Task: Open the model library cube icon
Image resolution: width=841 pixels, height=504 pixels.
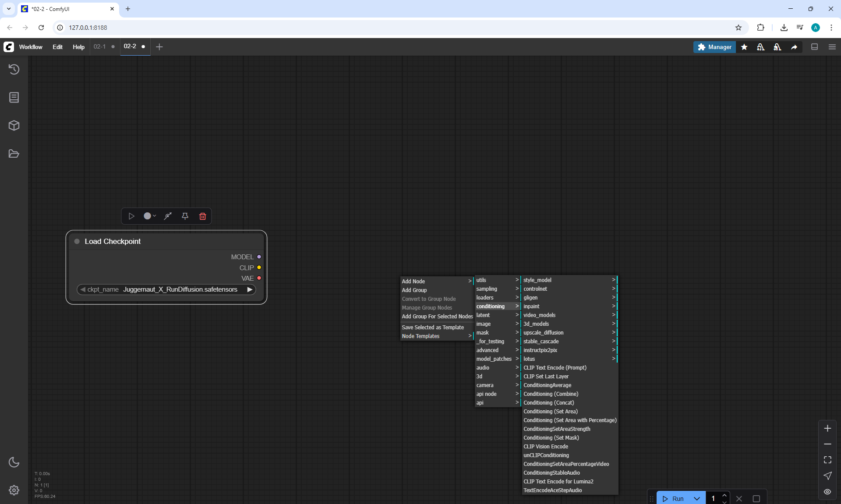Action: click(14, 126)
